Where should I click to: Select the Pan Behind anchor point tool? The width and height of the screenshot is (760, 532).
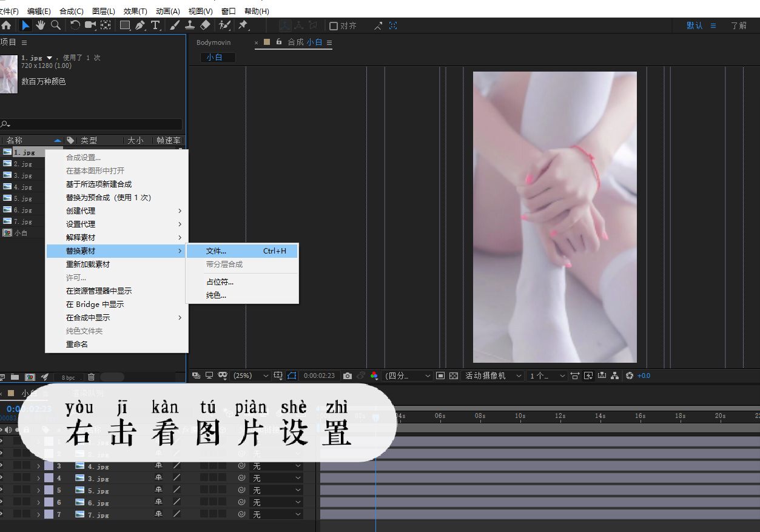tap(106, 25)
